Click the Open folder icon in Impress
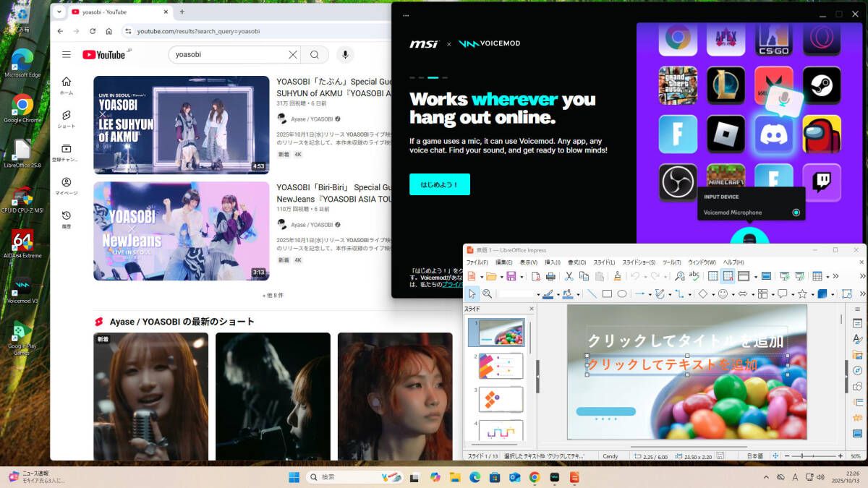This screenshot has width=868, height=488. point(491,276)
